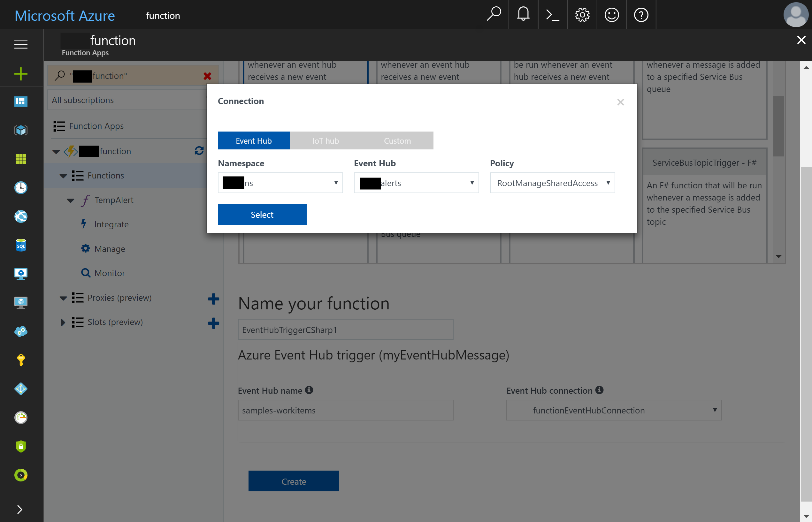Open Recent clock icon in sidebar
The image size is (812, 522).
(21, 187)
